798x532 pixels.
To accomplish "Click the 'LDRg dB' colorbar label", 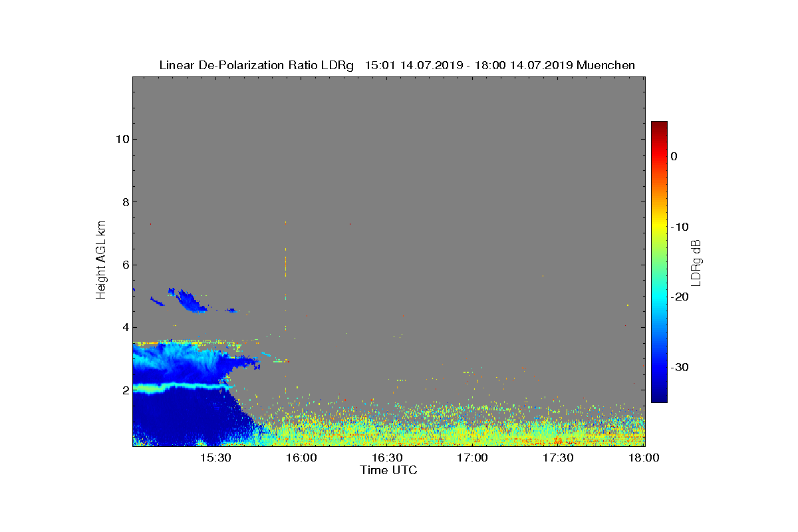I will click(x=696, y=262).
